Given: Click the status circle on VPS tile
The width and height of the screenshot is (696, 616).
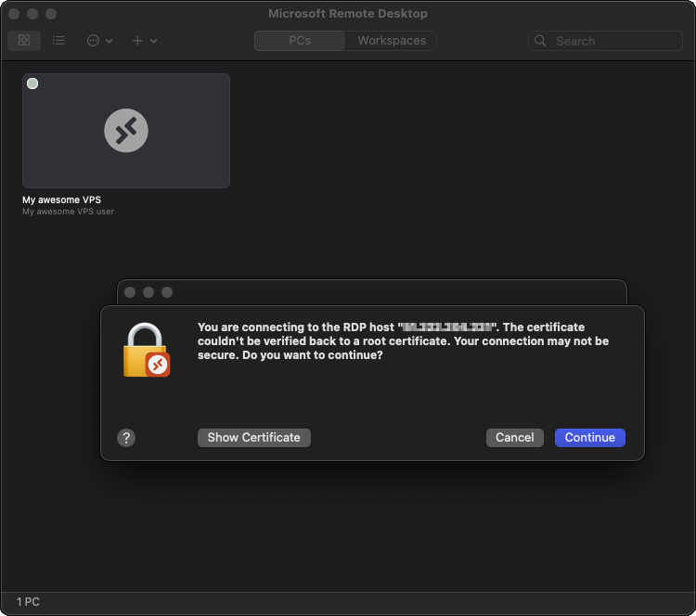Looking at the screenshot, I should tap(33, 83).
